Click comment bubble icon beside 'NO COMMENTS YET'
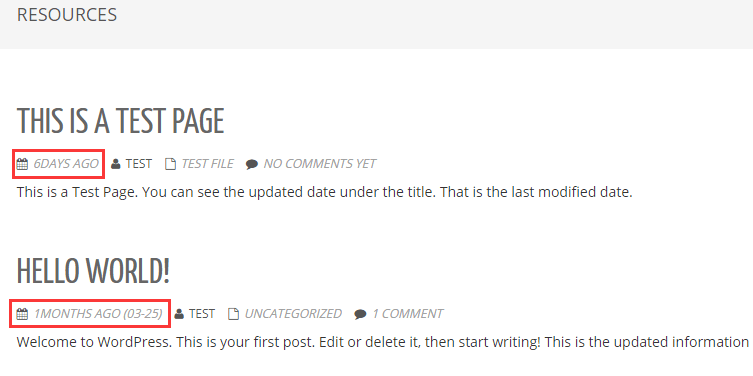Viewport: 753px width, 376px height. tap(252, 165)
